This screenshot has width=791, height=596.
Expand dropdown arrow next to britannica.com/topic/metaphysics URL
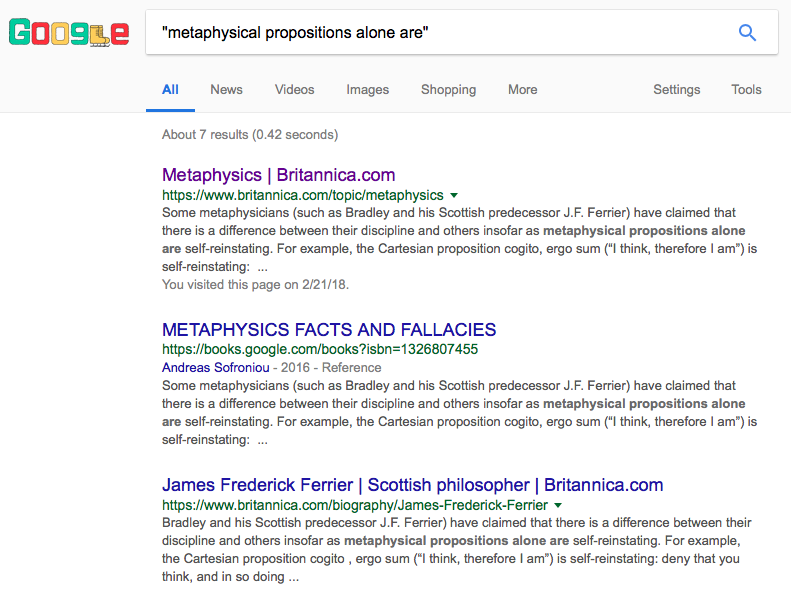coord(454,195)
